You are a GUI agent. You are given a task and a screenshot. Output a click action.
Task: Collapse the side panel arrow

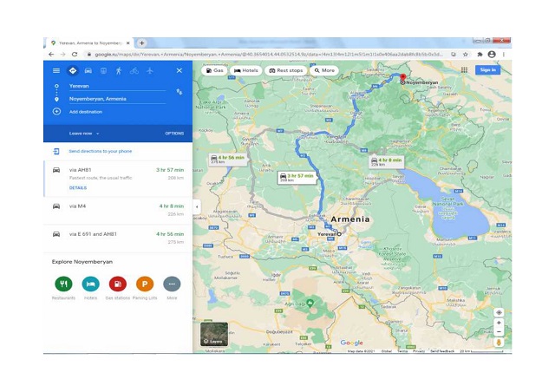(x=197, y=207)
